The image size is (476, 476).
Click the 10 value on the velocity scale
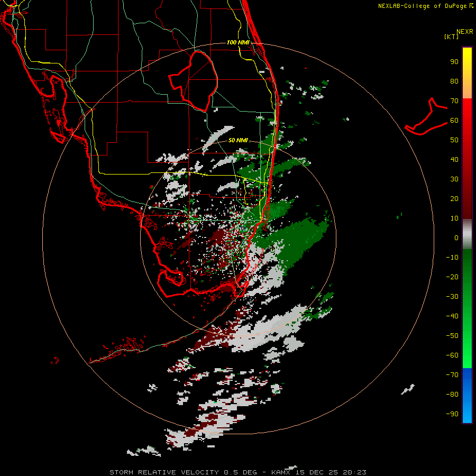pos(454,218)
